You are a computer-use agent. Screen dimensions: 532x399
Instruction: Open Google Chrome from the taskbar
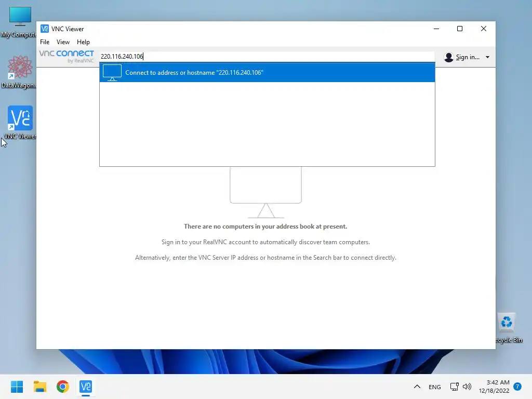coord(63,387)
